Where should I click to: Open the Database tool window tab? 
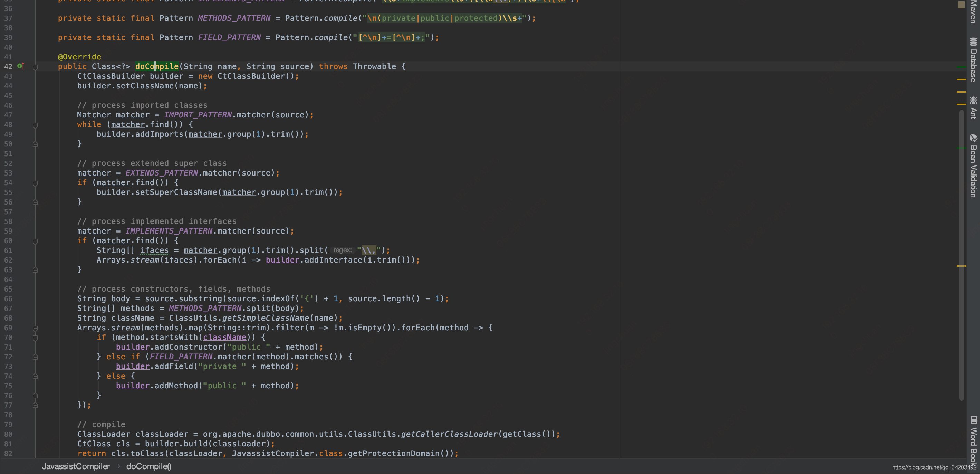click(973, 60)
